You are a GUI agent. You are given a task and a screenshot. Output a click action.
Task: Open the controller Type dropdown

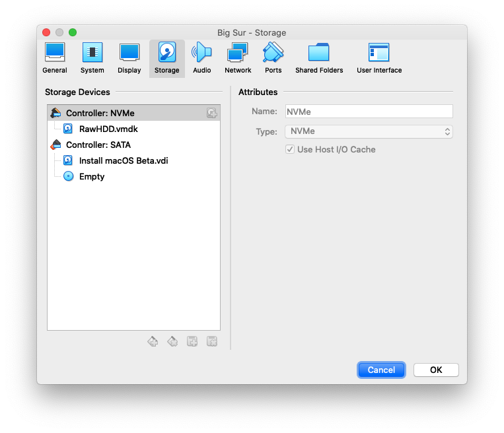[369, 132]
